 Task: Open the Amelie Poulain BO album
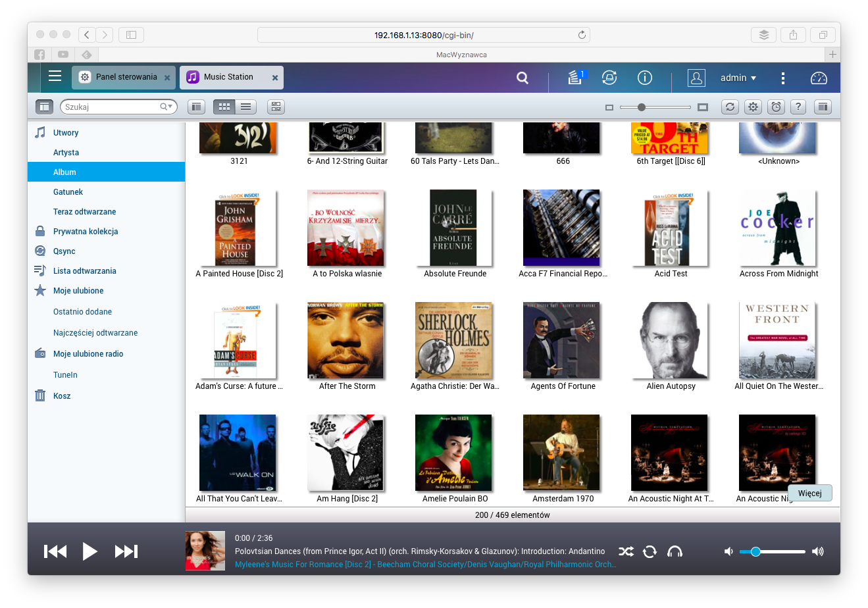click(x=453, y=453)
